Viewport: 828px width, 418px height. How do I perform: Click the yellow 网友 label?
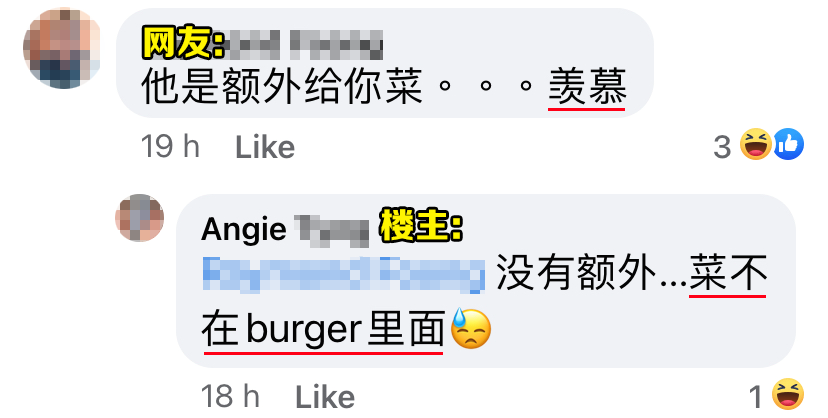182,44
